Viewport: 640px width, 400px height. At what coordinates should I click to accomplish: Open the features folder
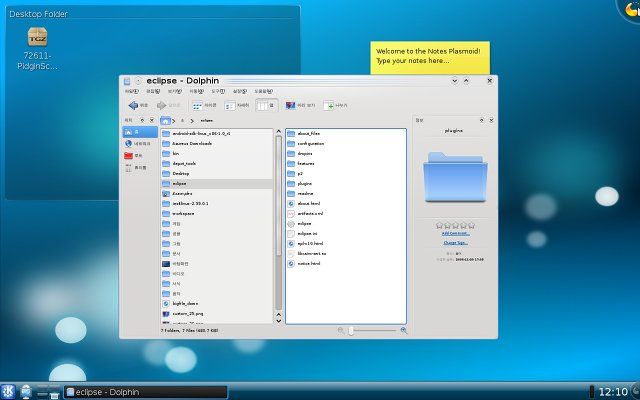point(301,164)
